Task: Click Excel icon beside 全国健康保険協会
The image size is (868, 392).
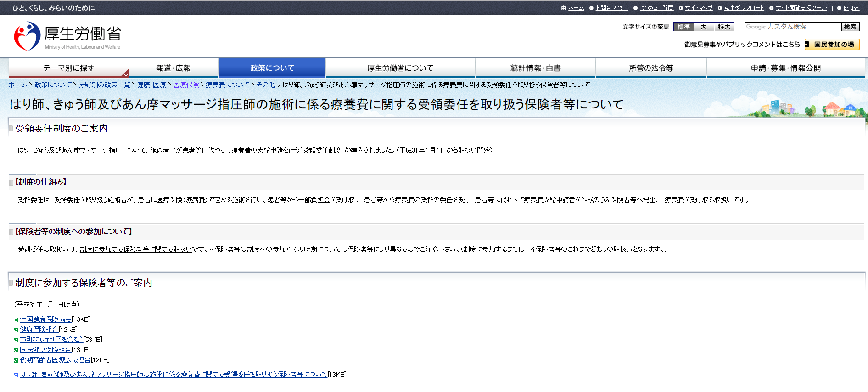Action: click(x=16, y=320)
